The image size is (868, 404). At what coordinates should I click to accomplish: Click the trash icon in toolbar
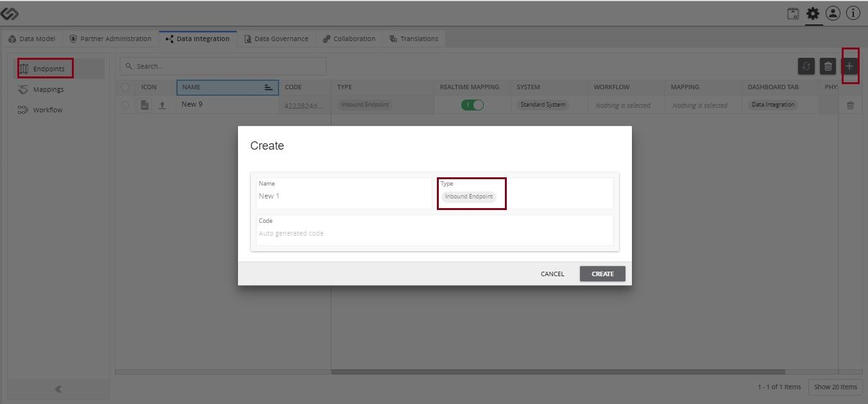tap(828, 66)
